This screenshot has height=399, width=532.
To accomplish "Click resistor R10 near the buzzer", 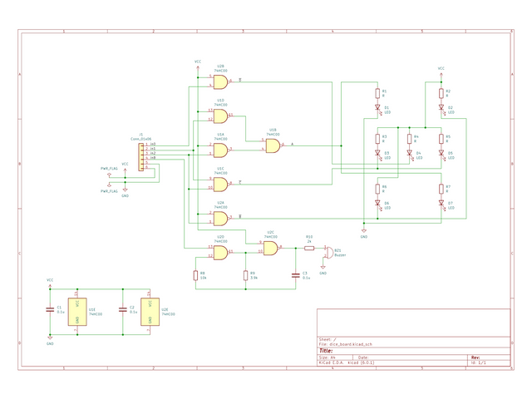I will click(x=308, y=248).
